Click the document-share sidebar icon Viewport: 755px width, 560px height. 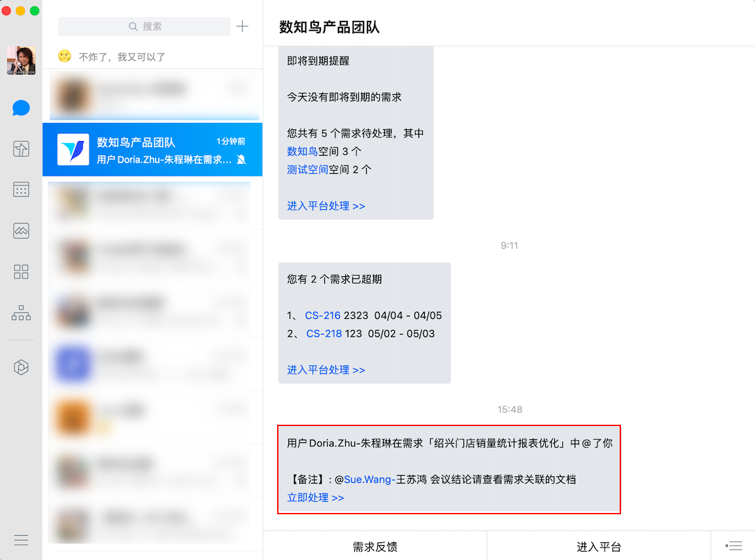point(21,149)
